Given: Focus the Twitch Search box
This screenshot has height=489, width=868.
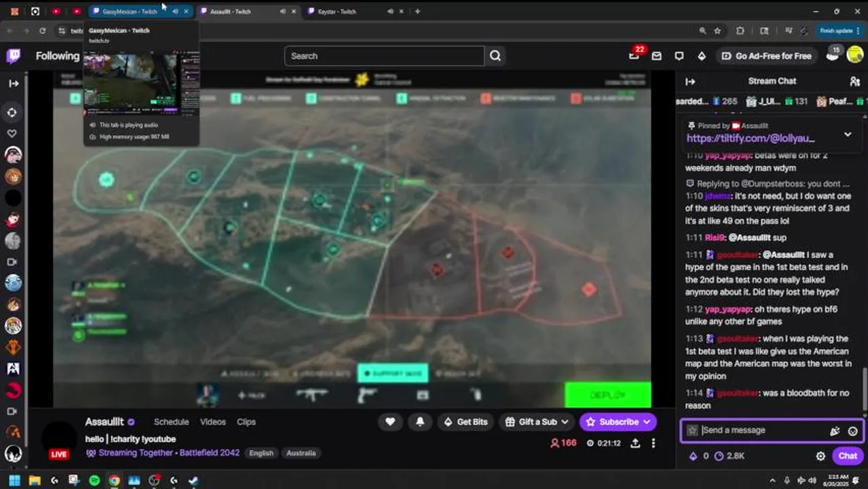Looking at the screenshot, I should click(384, 56).
